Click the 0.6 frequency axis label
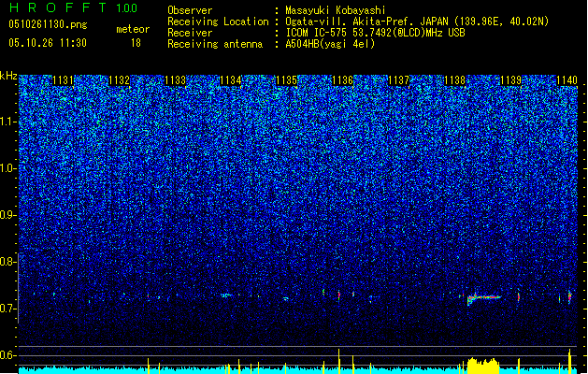Screen dimensions: 588x374 (x=7, y=355)
